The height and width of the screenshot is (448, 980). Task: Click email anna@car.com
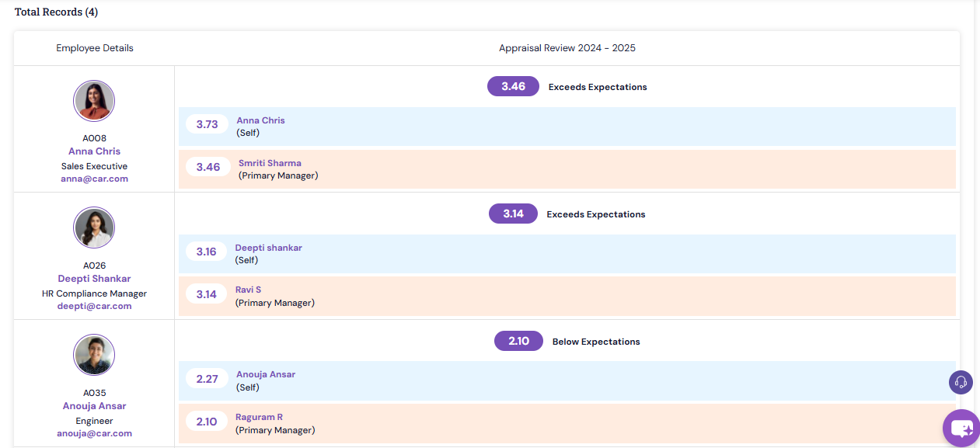(x=94, y=179)
